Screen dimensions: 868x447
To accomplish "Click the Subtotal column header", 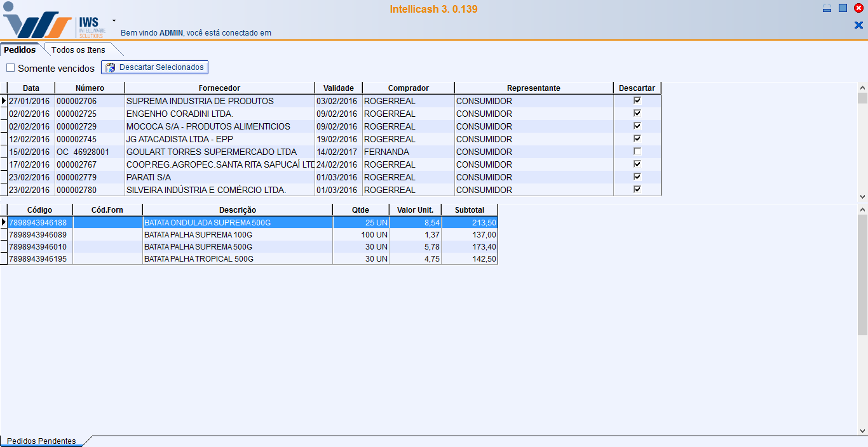I will 470,210.
